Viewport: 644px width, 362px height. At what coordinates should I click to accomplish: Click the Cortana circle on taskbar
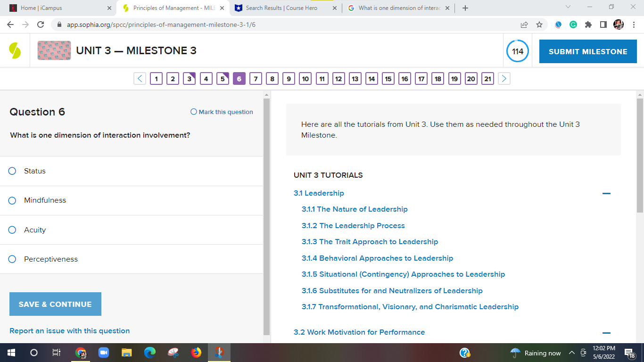pos(34,353)
